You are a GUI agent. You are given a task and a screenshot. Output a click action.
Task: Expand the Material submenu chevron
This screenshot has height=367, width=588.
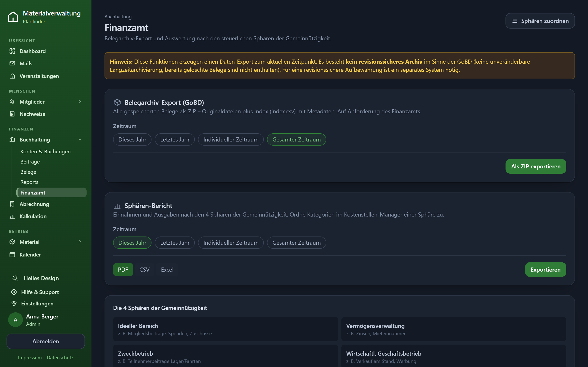pos(80,242)
